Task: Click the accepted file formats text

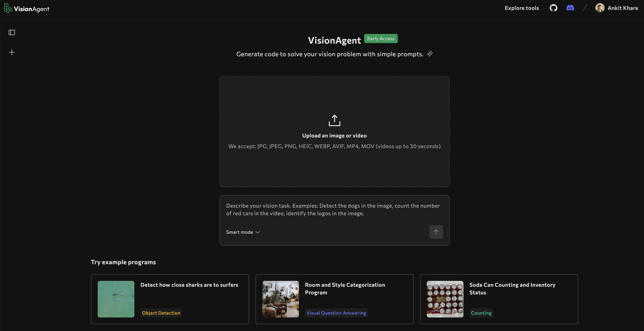Action: [x=334, y=146]
